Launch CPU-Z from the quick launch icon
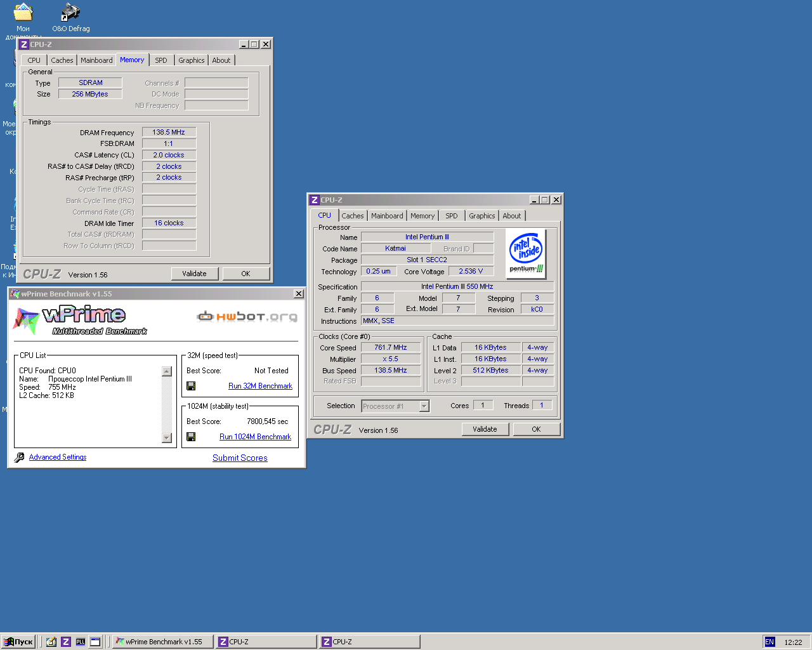 (66, 642)
